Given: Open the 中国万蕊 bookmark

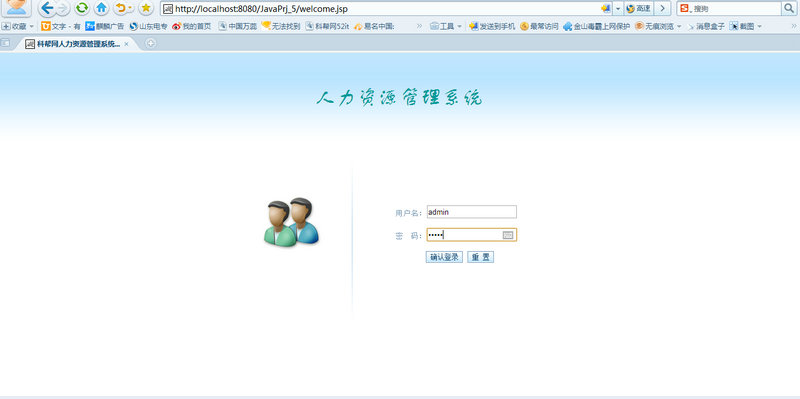Looking at the screenshot, I should [237, 26].
